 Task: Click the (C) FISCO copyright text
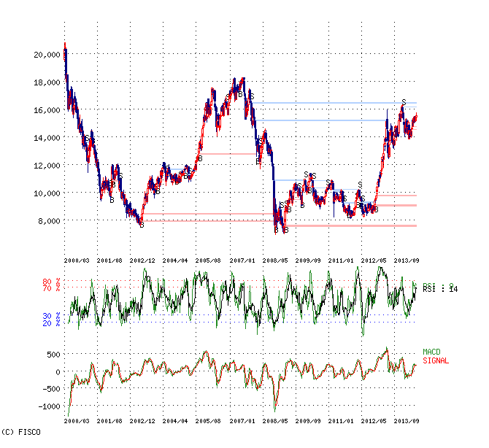21,432
